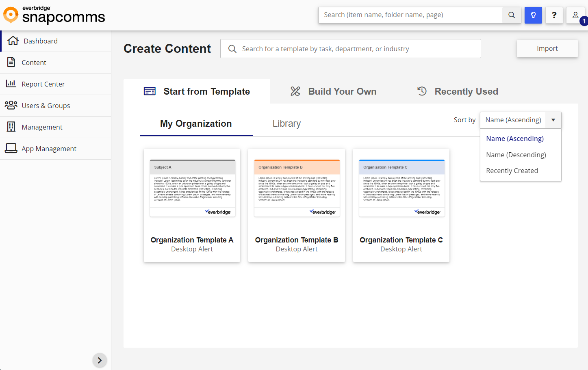Expand sidebar with the chevron arrow button

point(100,360)
